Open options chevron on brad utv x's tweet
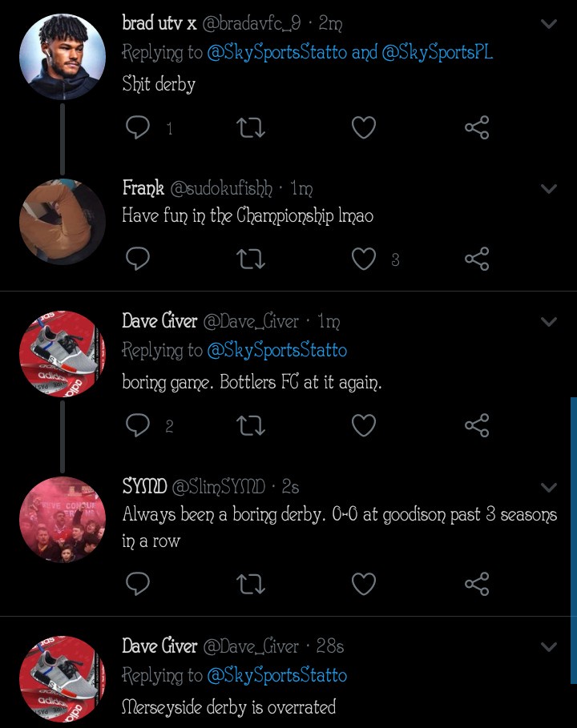This screenshot has height=728, width=577. click(x=549, y=24)
